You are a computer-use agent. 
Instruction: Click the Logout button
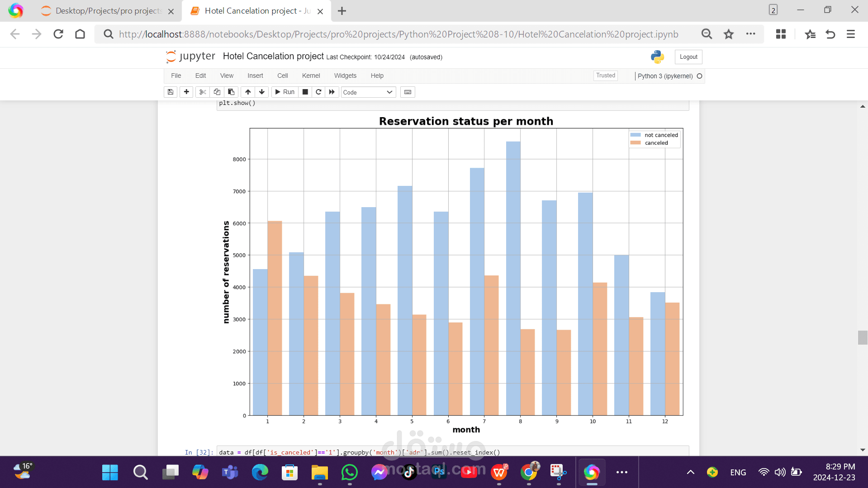click(x=688, y=57)
